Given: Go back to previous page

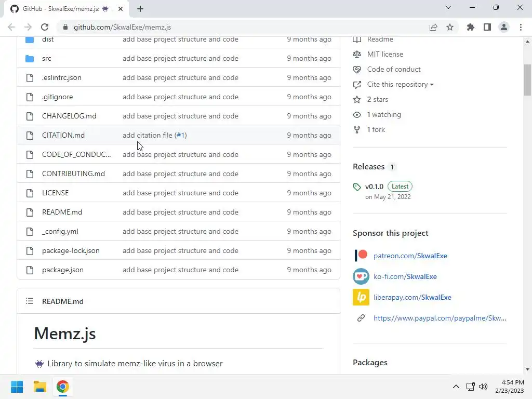Looking at the screenshot, I should pyautogui.click(x=11, y=27).
